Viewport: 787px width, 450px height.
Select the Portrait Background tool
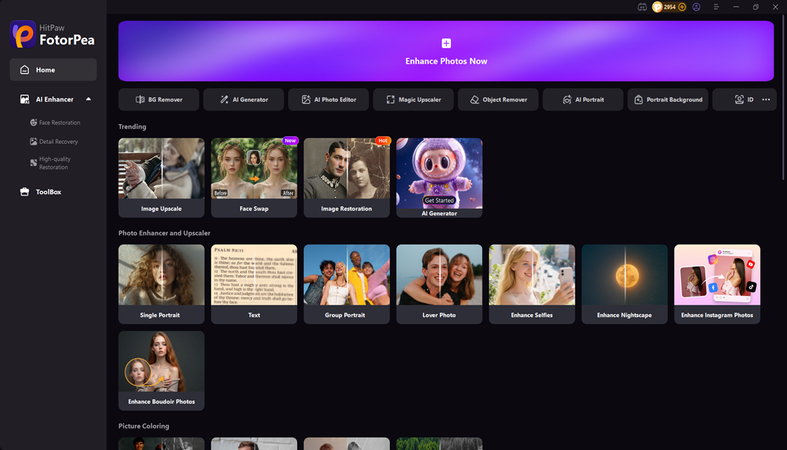pyautogui.click(x=668, y=99)
